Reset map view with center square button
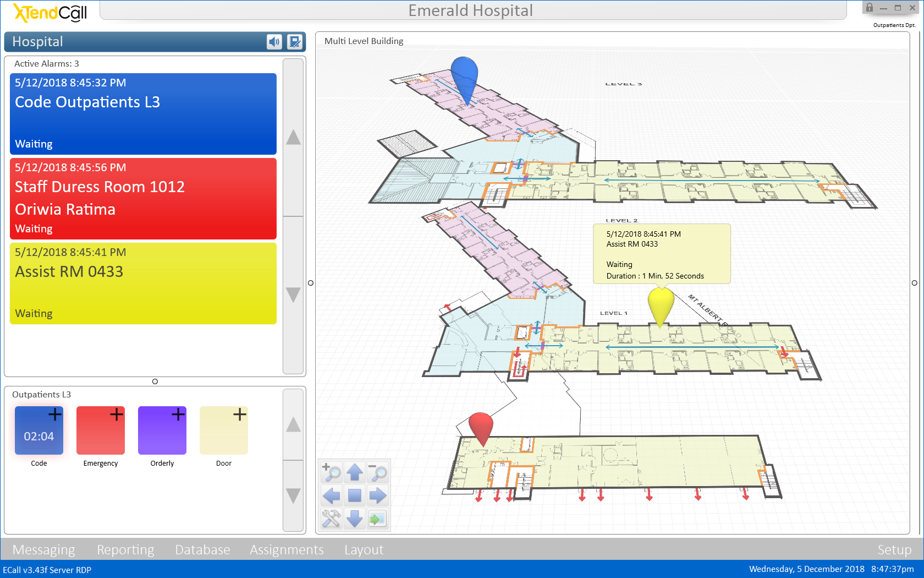 pyautogui.click(x=355, y=496)
